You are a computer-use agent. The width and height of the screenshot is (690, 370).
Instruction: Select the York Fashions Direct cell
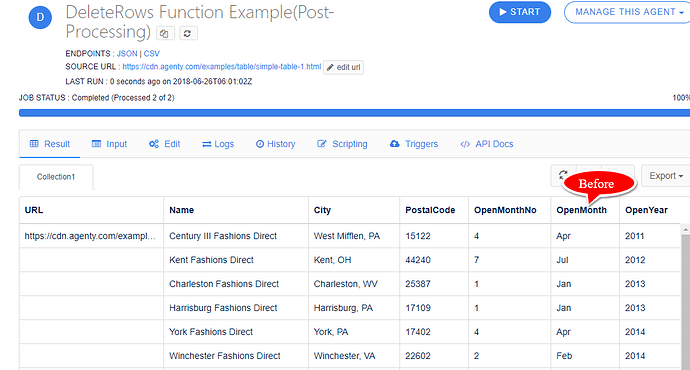(236, 332)
